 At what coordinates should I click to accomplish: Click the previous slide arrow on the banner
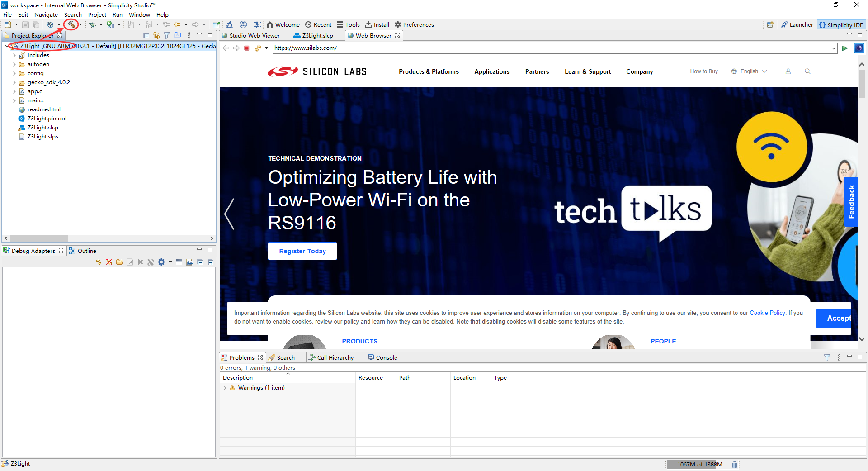click(x=230, y=214)
